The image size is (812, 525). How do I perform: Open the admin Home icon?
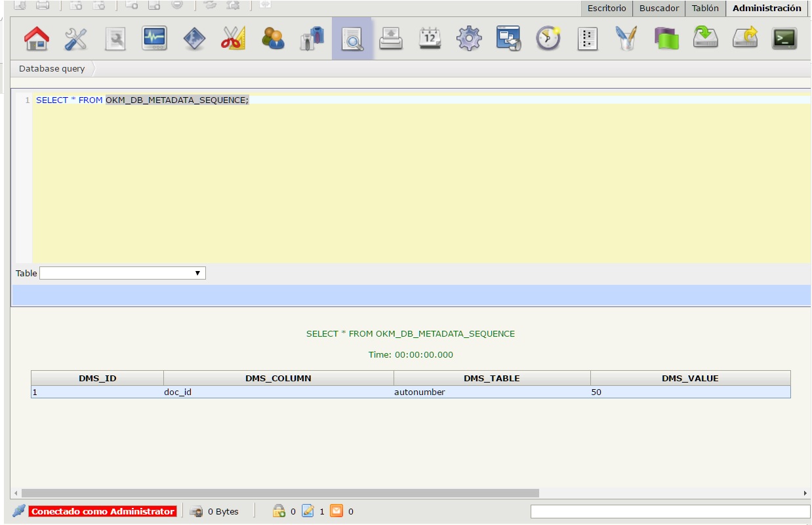tap(36, 39)
